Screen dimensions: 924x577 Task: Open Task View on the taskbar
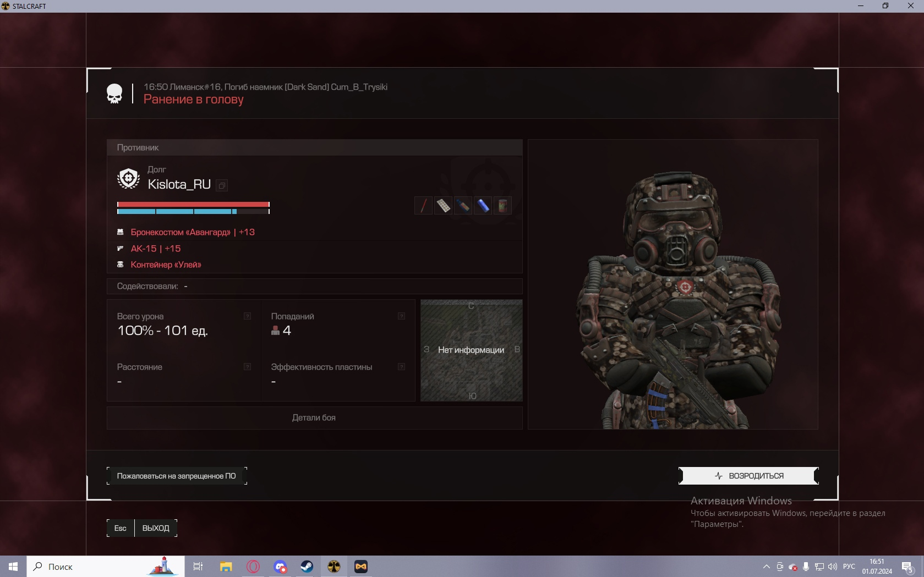[x=198, y=567]
